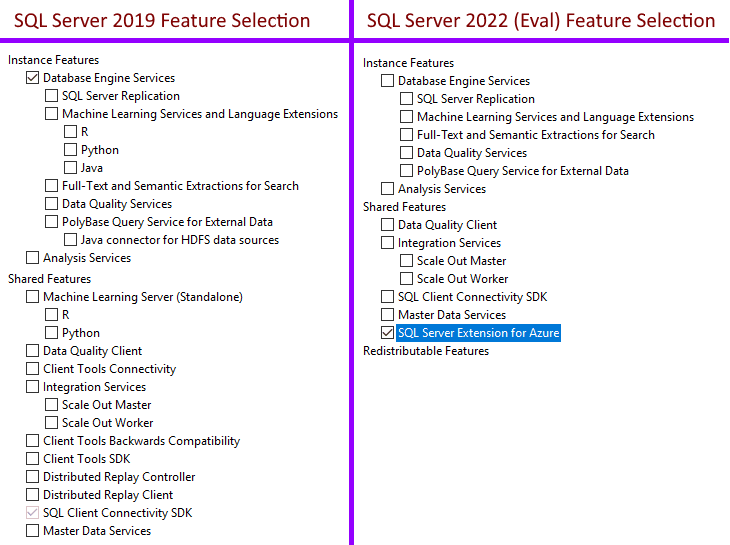Check Analysis Services in 2019 list

tap(32, 258)
